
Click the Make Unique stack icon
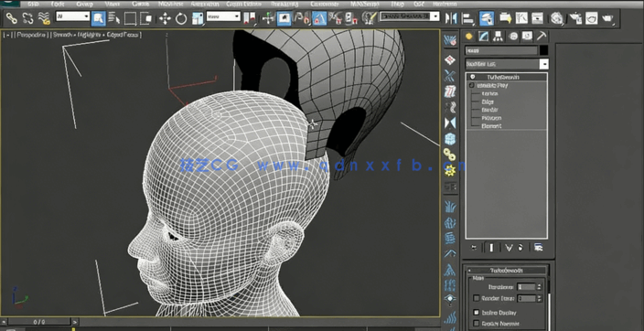coord(510,248)
